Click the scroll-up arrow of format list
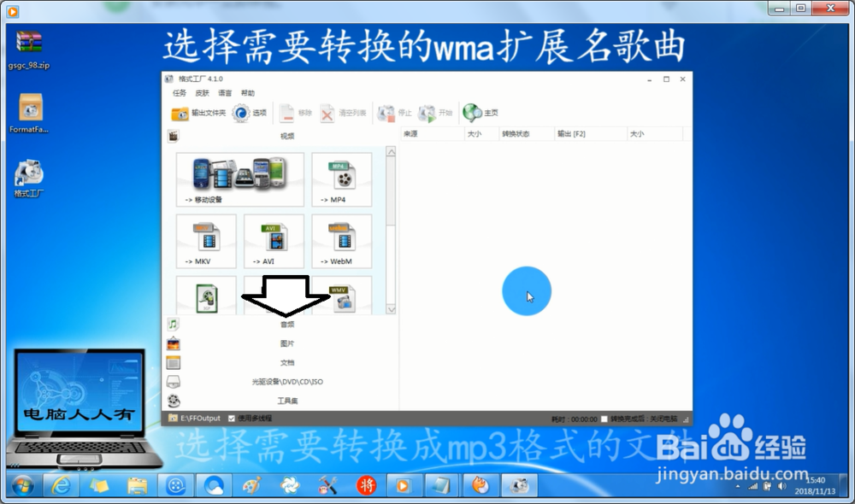Screen dimensions: 855x504 click(391, 151)
